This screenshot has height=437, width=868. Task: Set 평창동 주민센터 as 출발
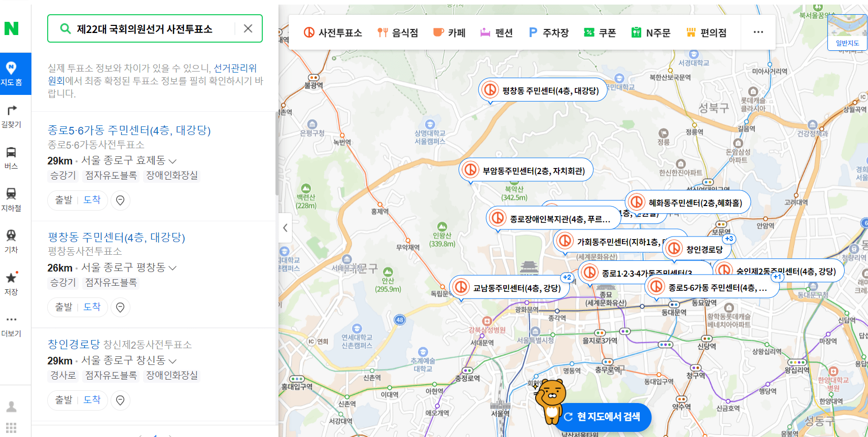(64, 307)
